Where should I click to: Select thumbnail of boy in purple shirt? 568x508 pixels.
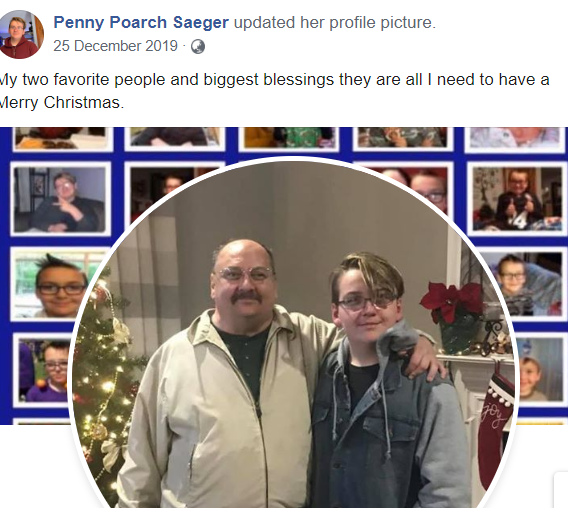45,370
